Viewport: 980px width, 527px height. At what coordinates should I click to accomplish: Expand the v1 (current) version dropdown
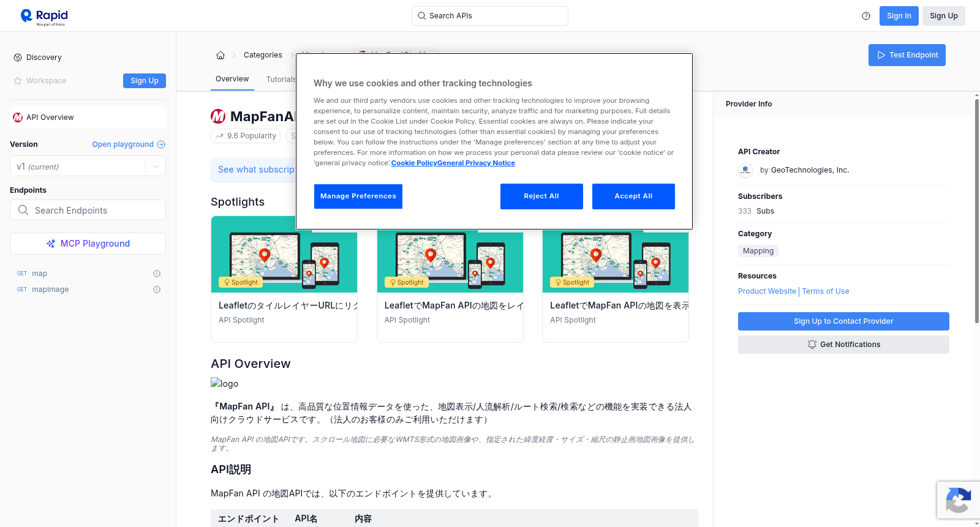88,166
